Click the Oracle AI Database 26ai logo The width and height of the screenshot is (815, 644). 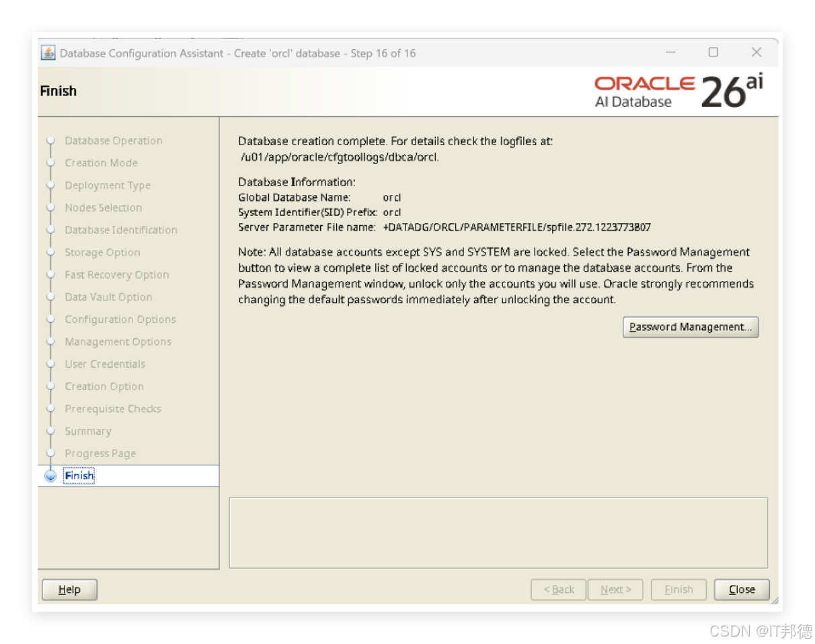[x=679, y=91]
